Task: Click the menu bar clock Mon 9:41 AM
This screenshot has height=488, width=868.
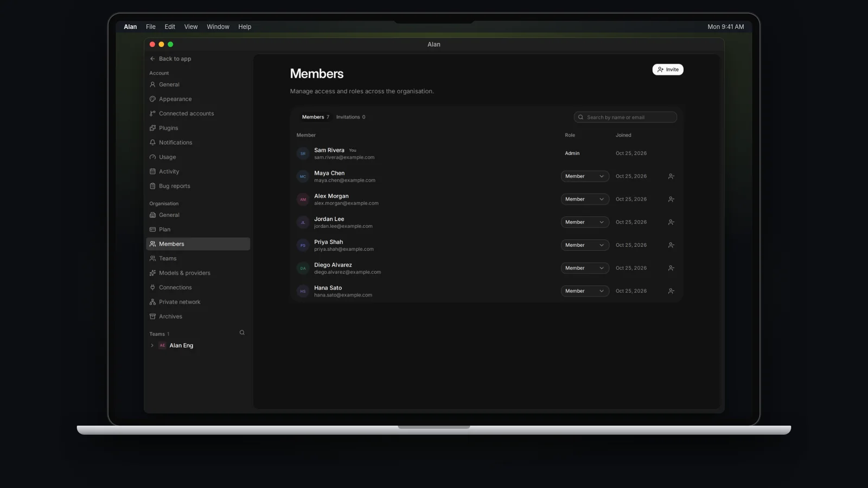Action: 726,27
